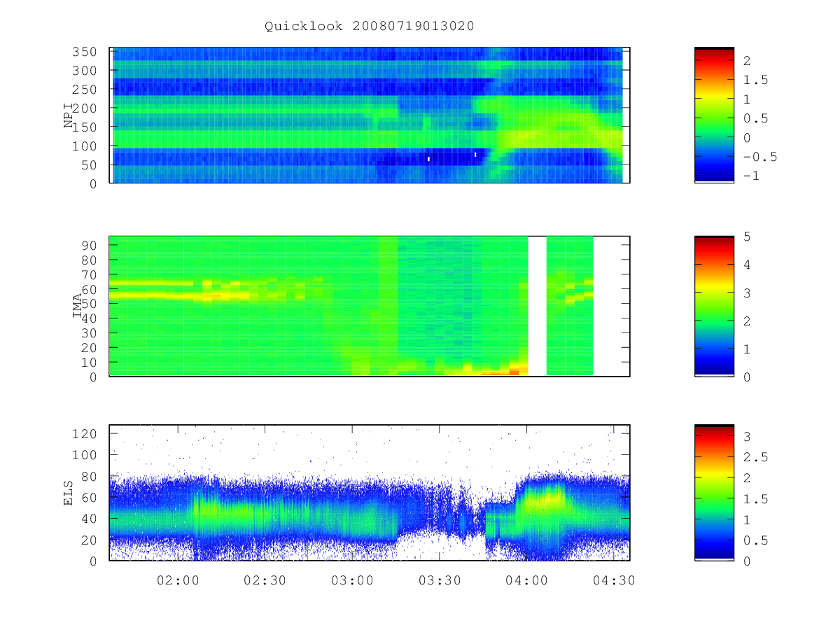Click the IMA panel color bar
The width and height of the screenshot is (840, 630).
click(714, 307)
